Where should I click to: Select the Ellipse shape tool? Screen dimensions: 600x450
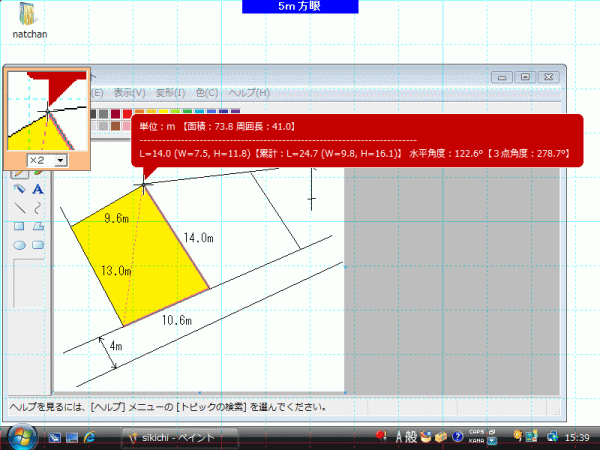click(20, 244)
